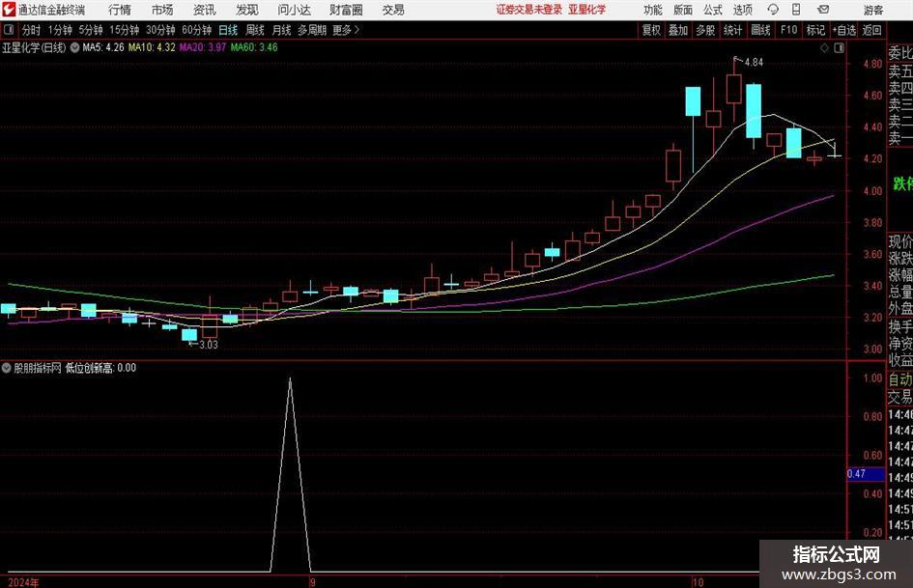The height and width of the screenshot is (588, 913).
Task: Open the 版面 menu
Action: 682,10
